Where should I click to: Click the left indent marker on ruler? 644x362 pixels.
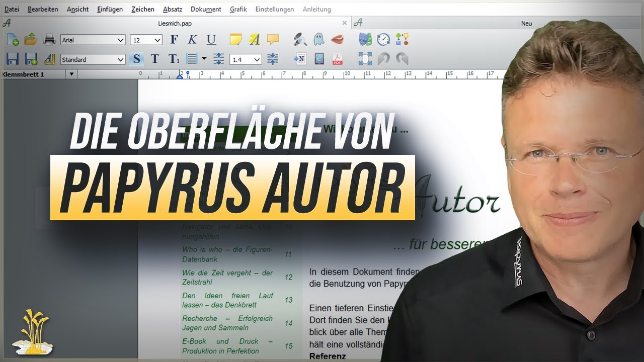coord(180,76)
